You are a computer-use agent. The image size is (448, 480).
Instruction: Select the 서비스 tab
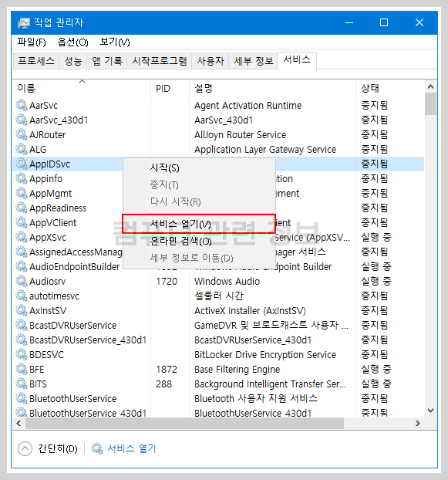297,60
